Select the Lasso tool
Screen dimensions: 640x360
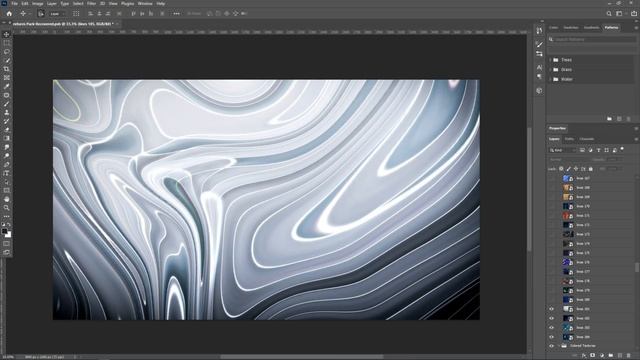(7, 51)
